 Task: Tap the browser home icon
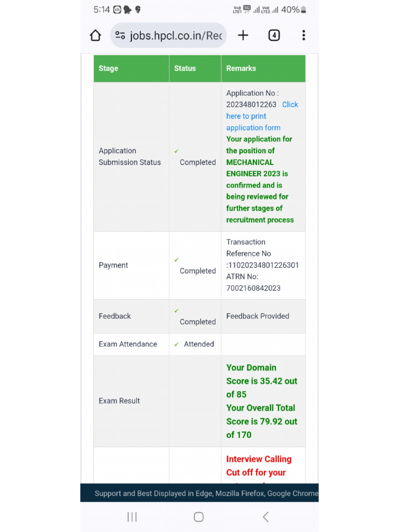(95, 35)
